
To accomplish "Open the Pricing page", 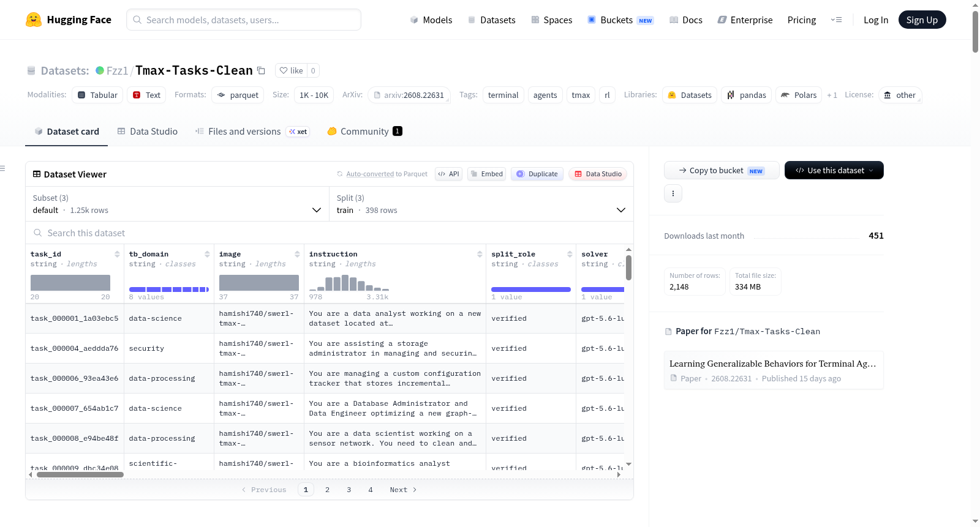I will (x=802, y=20).
